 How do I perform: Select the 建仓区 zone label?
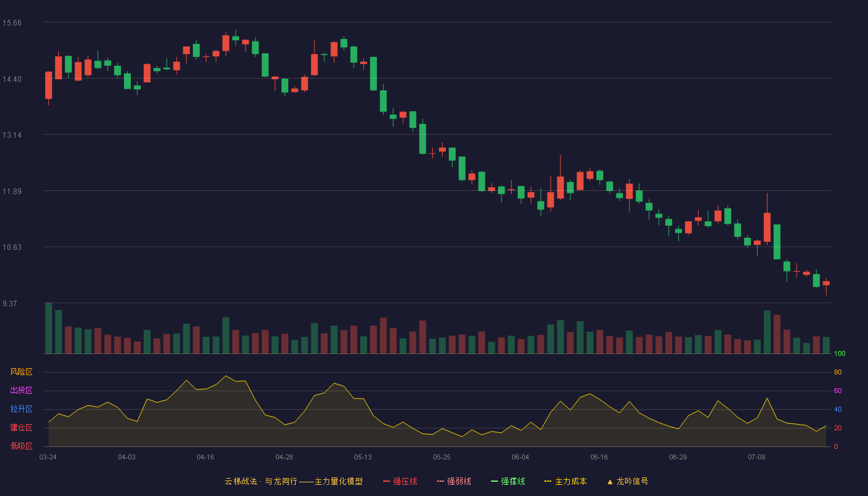tap(21, 428)
